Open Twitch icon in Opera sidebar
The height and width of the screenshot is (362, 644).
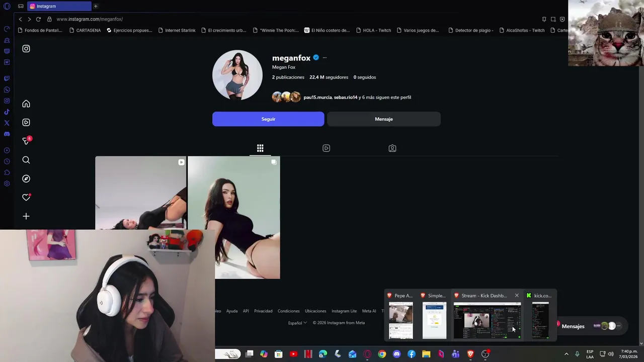pos(7,78)
